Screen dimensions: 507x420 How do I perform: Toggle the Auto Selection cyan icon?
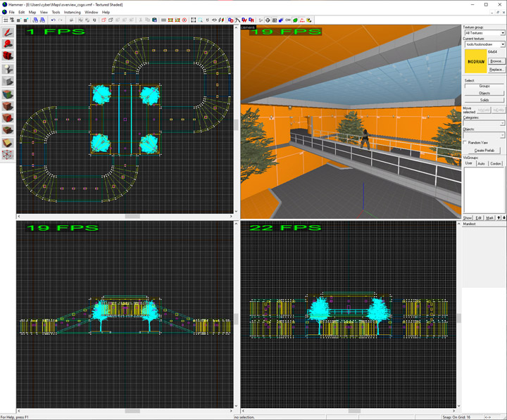pos(200,20)
